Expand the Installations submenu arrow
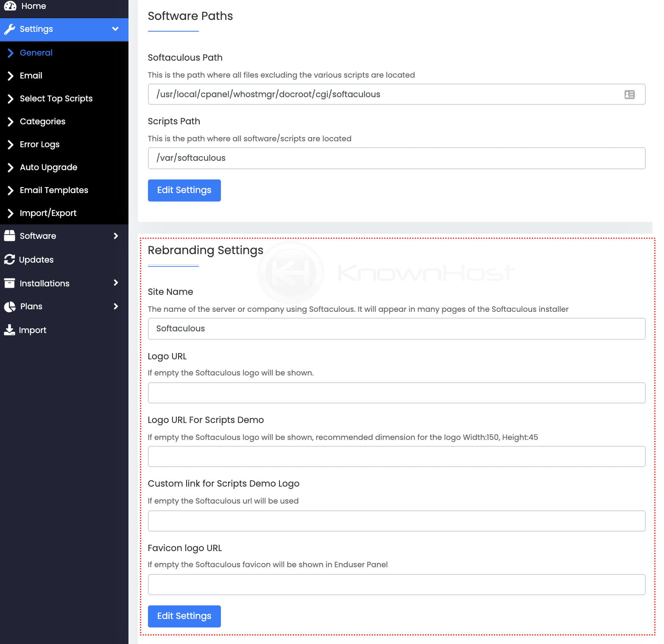The image size is (664, 644). [x=116, y=283]
